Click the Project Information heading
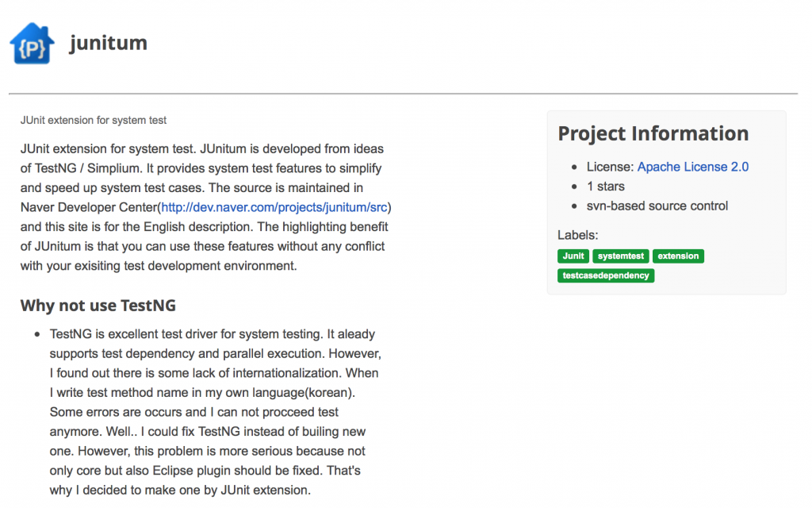812x508 pixels. tap(653, 133)
